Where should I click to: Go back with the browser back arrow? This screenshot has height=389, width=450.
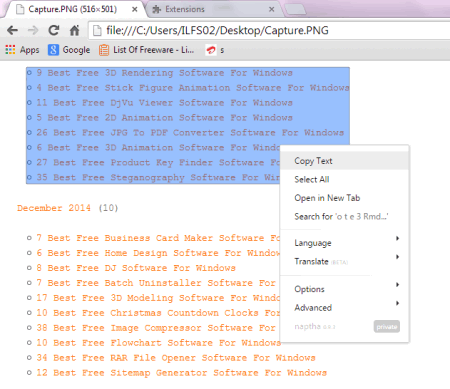click(x=12, y=31)
